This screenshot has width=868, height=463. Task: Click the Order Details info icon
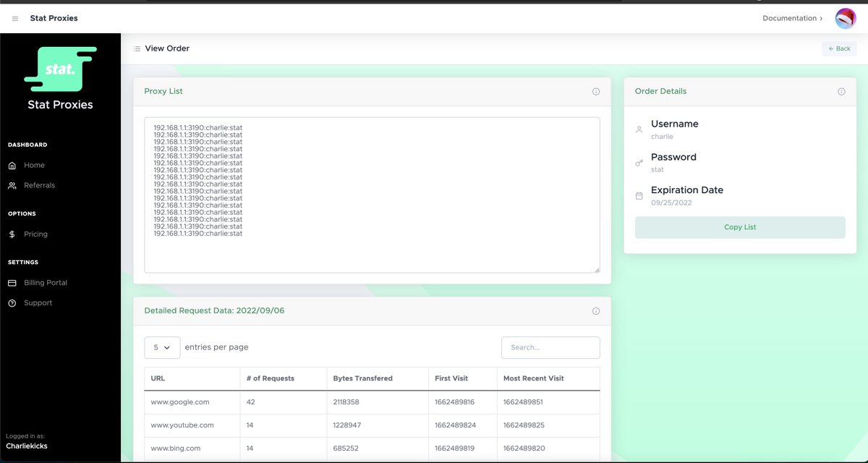tap(841, 92)
